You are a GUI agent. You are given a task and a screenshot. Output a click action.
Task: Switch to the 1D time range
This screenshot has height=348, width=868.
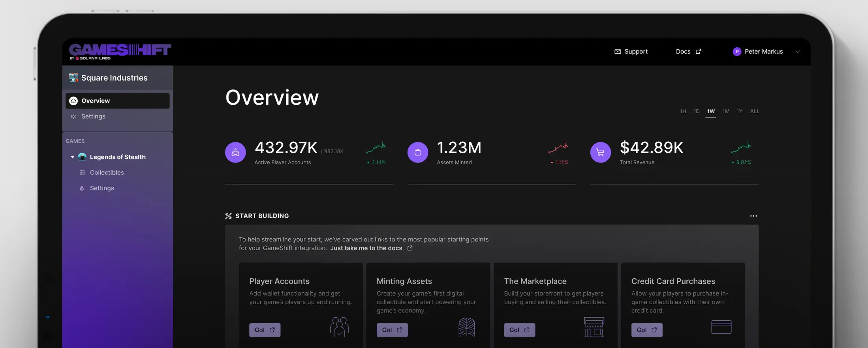(696, 111)
